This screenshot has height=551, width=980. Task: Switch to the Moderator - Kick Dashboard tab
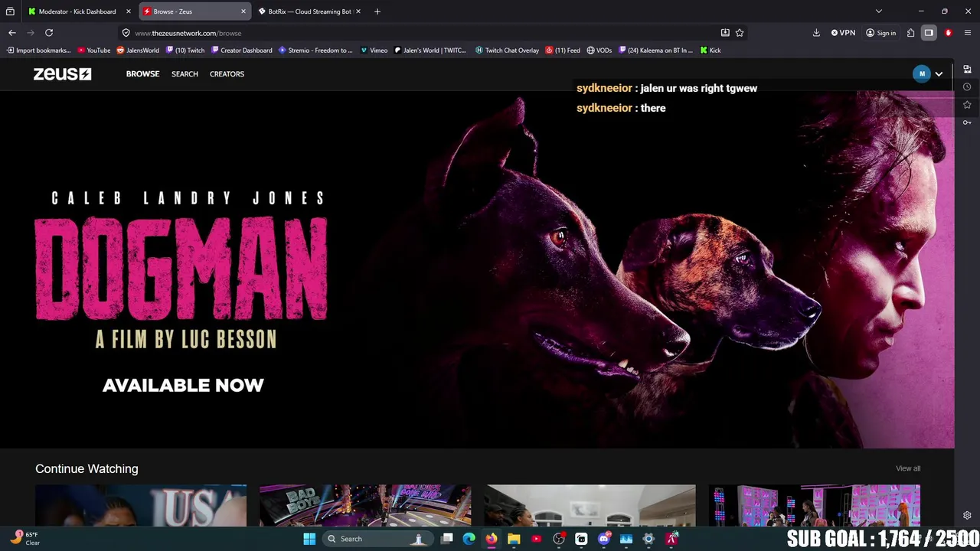tap(77, 11)
